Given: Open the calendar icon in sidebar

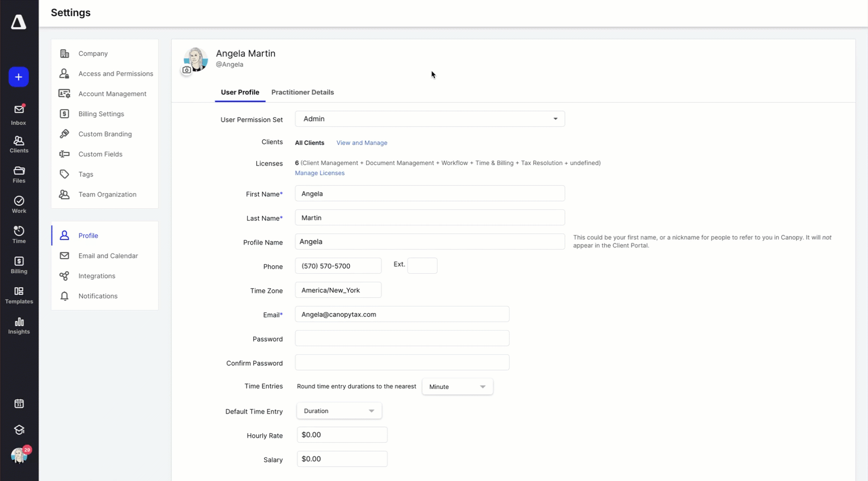Looking at the screenshot, I should pos(19,404).
